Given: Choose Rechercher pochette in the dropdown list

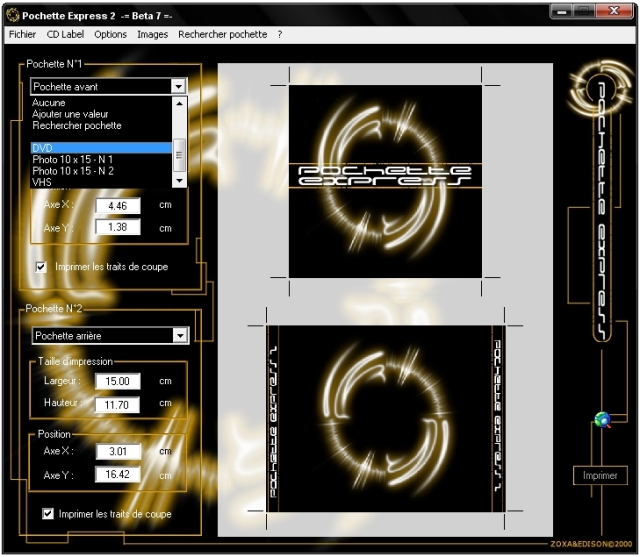Looking at the screenshot, I should [x=101, y=125].
